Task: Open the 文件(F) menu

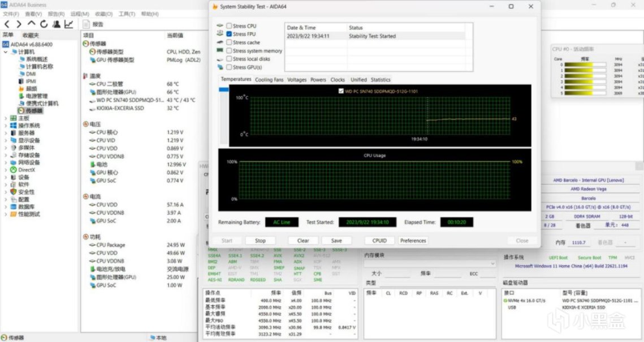Action: click(x=11, y=14)
